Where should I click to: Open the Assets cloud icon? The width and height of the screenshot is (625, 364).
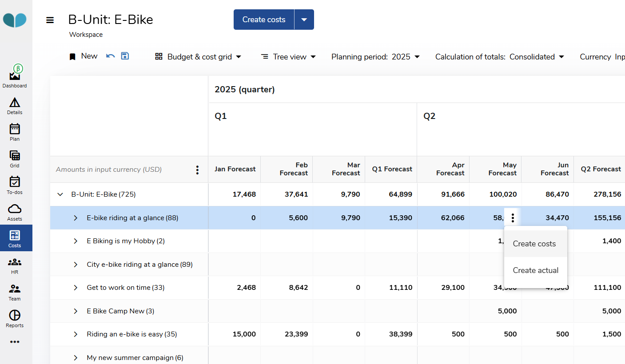(15, 210)
